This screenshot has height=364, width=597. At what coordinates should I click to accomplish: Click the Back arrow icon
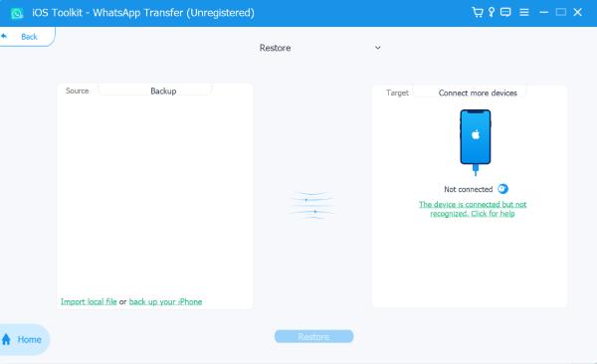[x=5, y=36]
